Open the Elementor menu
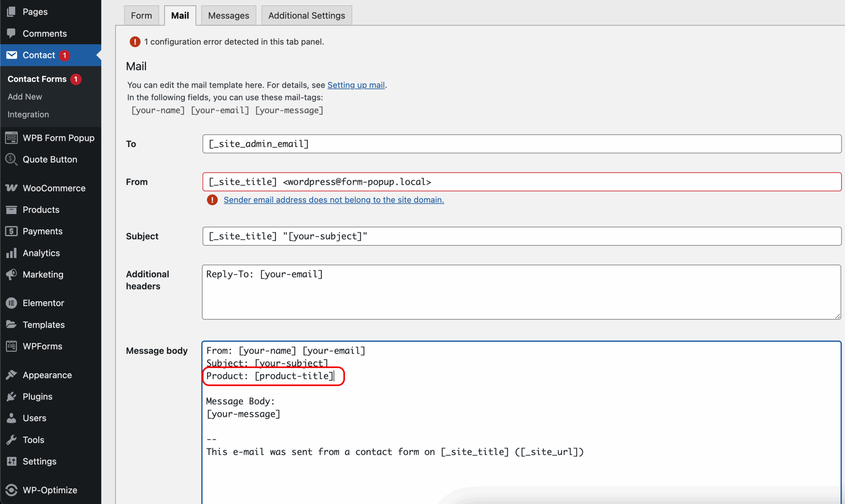This screenshot has width=845, height=504. tap(51, 303)
